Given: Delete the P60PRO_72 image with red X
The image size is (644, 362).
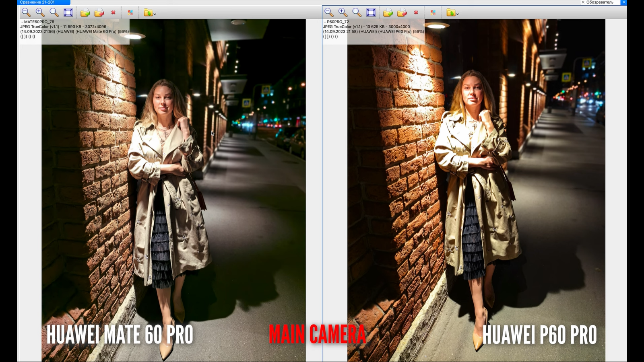Looking at the screenshot, I should pyautogui.click(x=416, y=12).
